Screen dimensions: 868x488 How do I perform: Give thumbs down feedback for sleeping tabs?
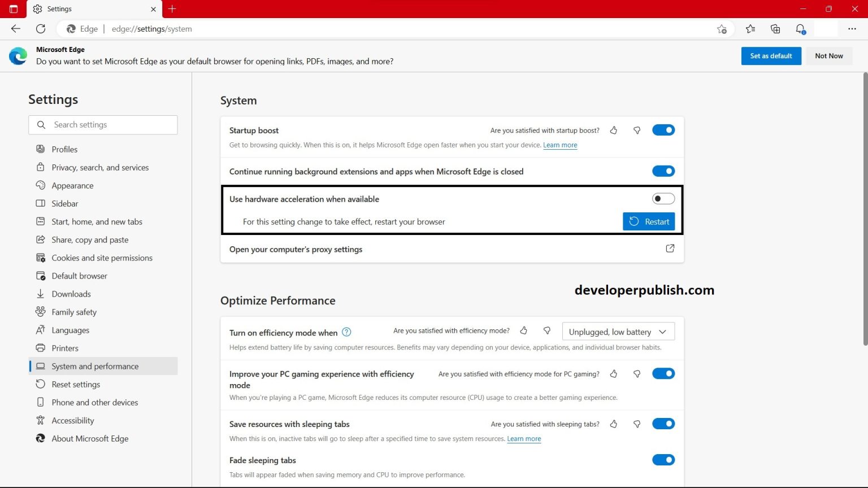(637, 424)
